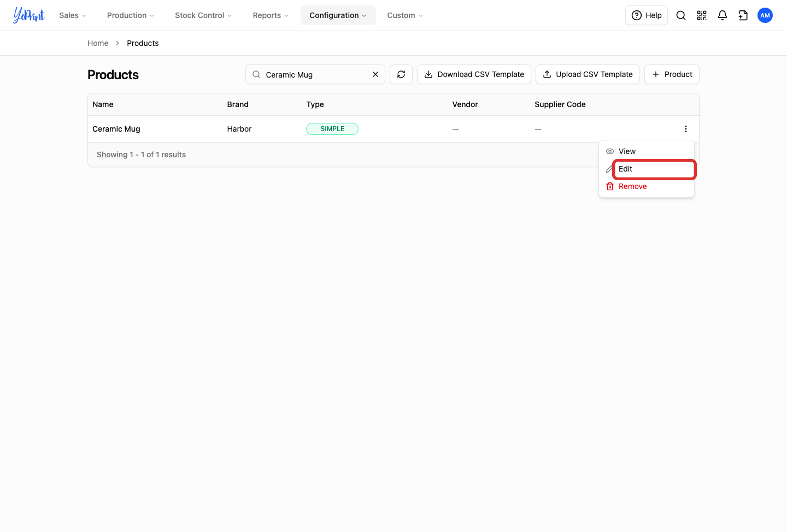Click the Name column header
The width and height of the screenshot is (787, 532).
click(103, 104)
